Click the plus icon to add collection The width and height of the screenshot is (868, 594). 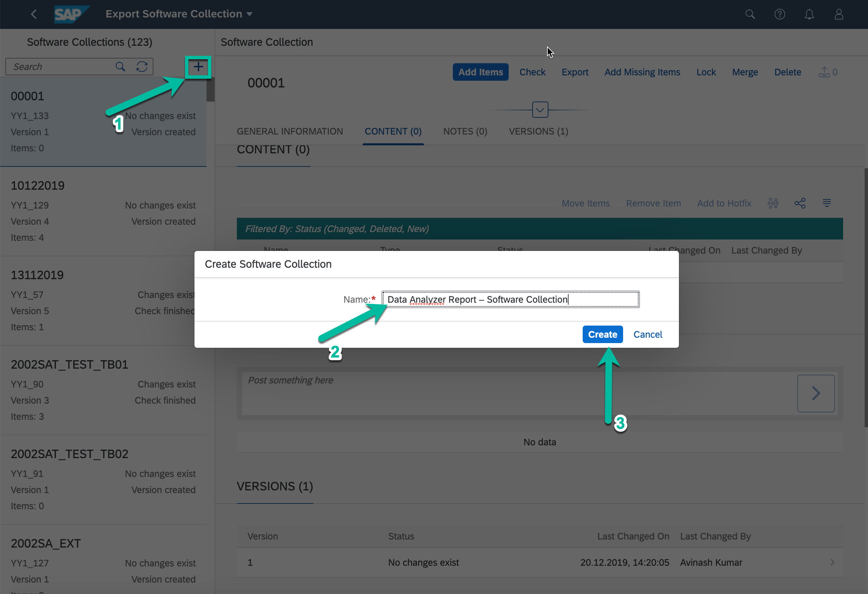coord(198,67)
